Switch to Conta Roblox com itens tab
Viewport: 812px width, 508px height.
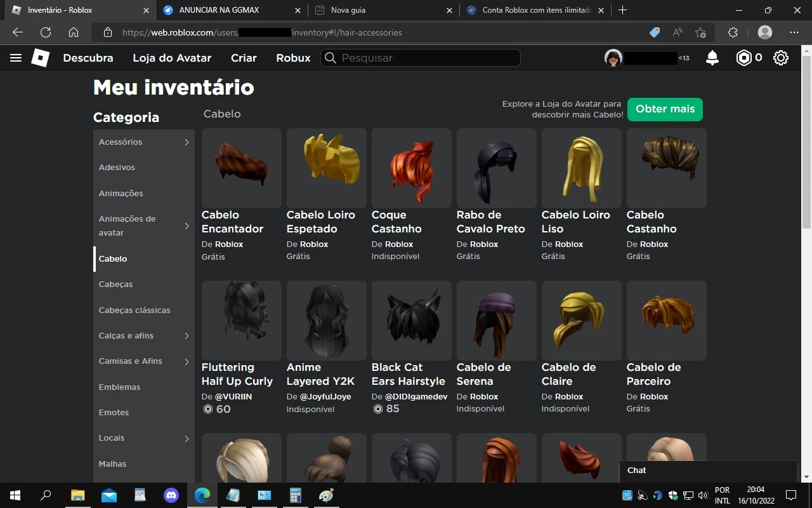pyautogui.click(x=534, y=10)
